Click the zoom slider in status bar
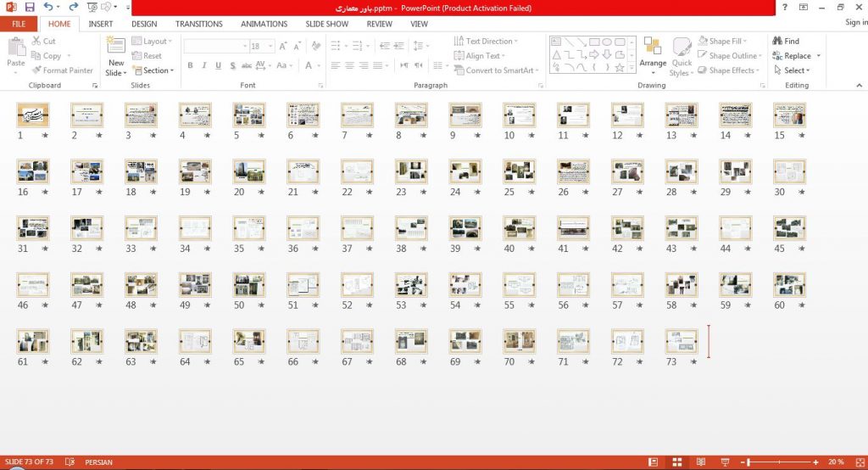868x470 pixels. (x=782, y=462)
